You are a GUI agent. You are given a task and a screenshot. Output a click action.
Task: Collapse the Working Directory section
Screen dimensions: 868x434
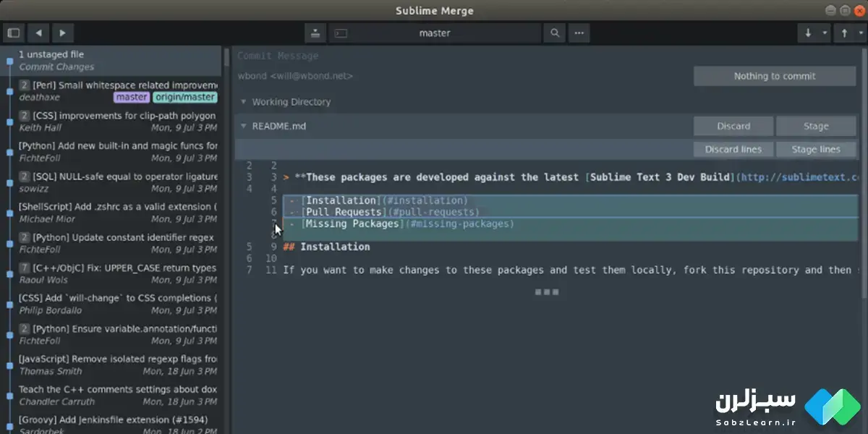[x=244, y=102]
